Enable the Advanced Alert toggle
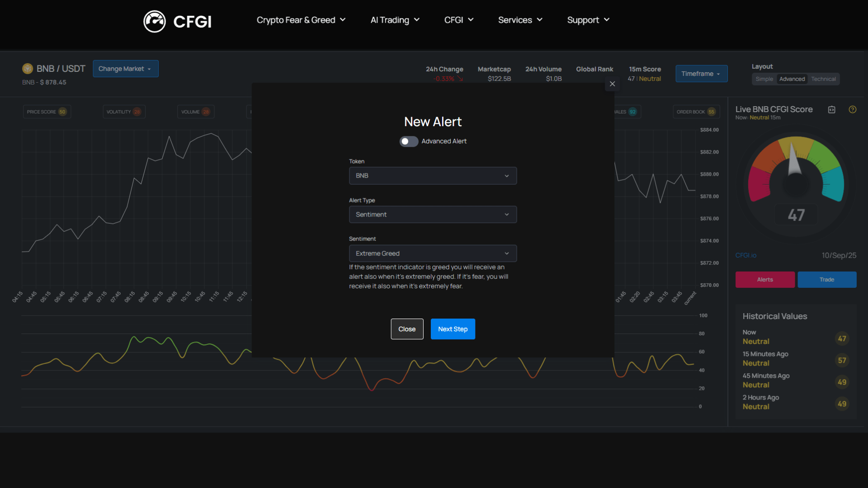868x488 pixels. tap(408, 141)
